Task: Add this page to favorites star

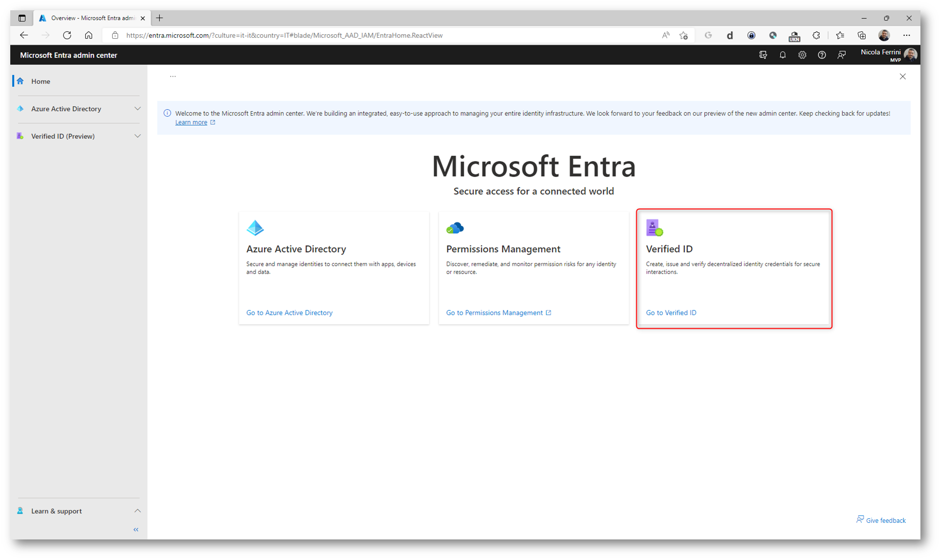Action: (x=683, y=35)
